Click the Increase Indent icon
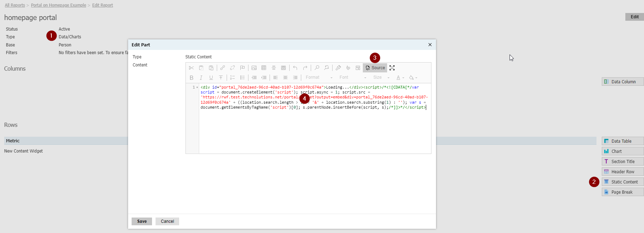The width and height of the screenshot is (644, 233). [264, 78]
